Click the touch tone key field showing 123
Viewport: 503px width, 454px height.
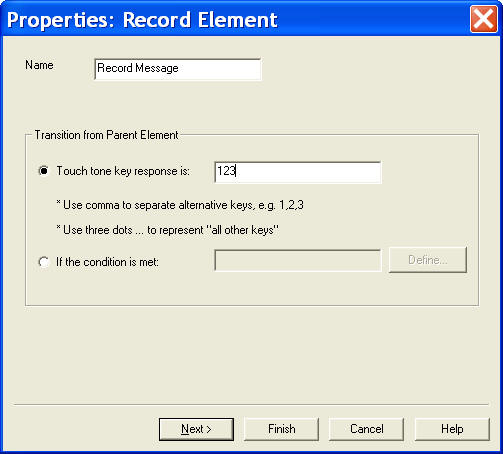298,172
